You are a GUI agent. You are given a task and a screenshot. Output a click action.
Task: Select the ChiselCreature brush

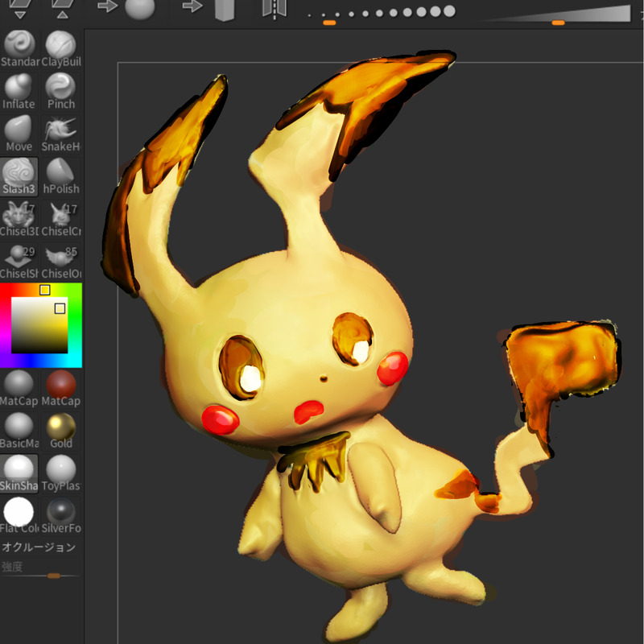click(61, 219)
